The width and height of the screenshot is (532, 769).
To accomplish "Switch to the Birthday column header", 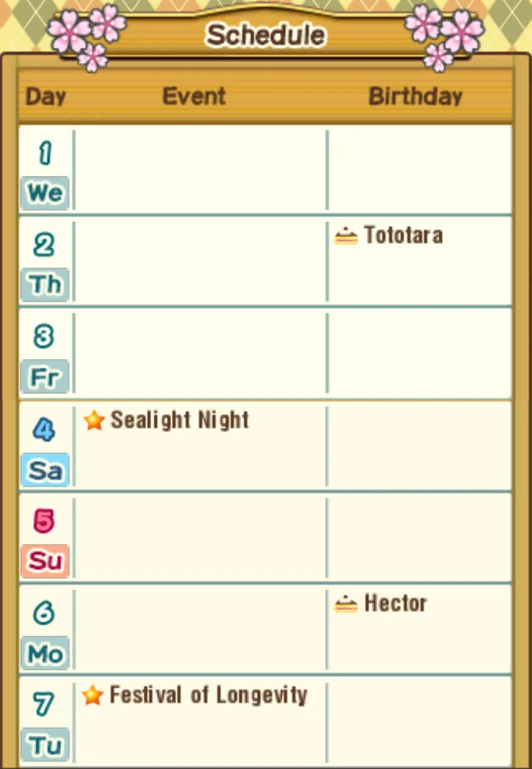I will (x=416, y=96).
